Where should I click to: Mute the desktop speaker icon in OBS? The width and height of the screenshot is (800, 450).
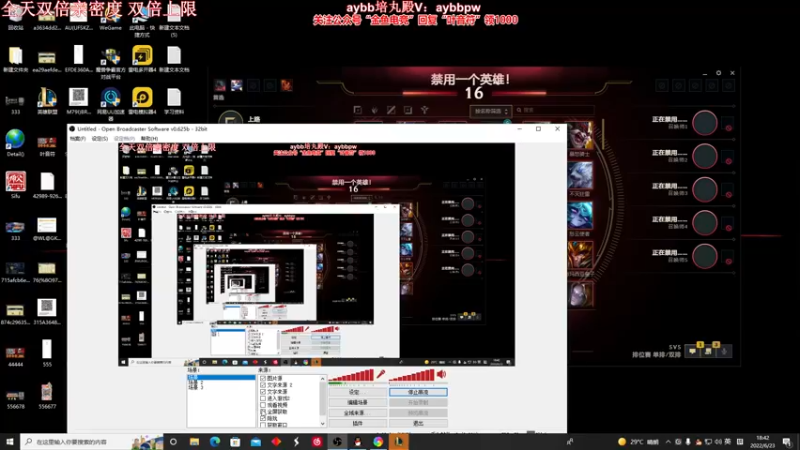point(441,374)
